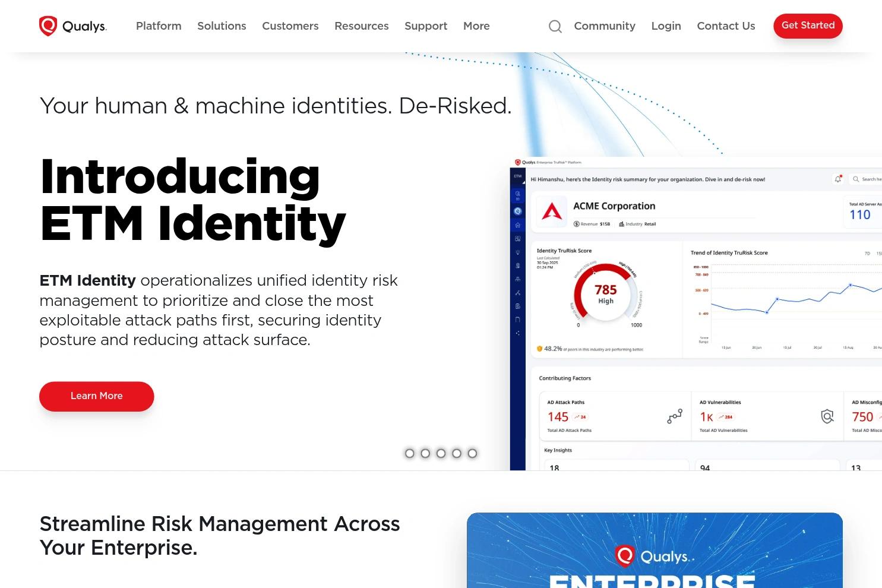The image size is (882, 588).
Task: Select the third carousel slide dot
Action: tap(441, 453)
